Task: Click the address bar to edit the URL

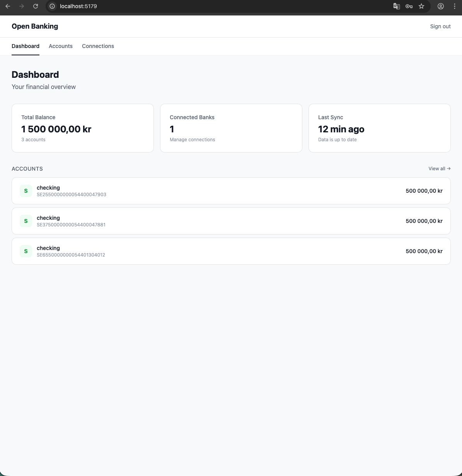Action: (116, 6)
